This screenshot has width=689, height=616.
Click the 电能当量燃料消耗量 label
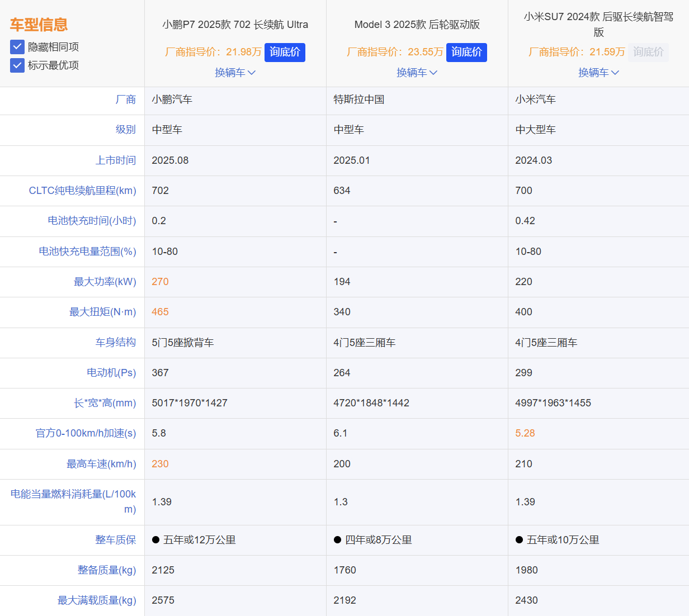tap(73, 501)
